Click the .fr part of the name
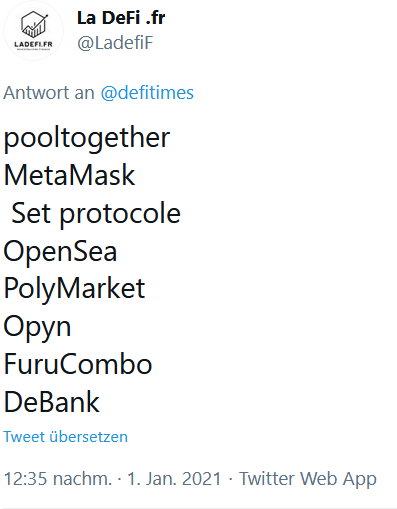 [155, 18]
